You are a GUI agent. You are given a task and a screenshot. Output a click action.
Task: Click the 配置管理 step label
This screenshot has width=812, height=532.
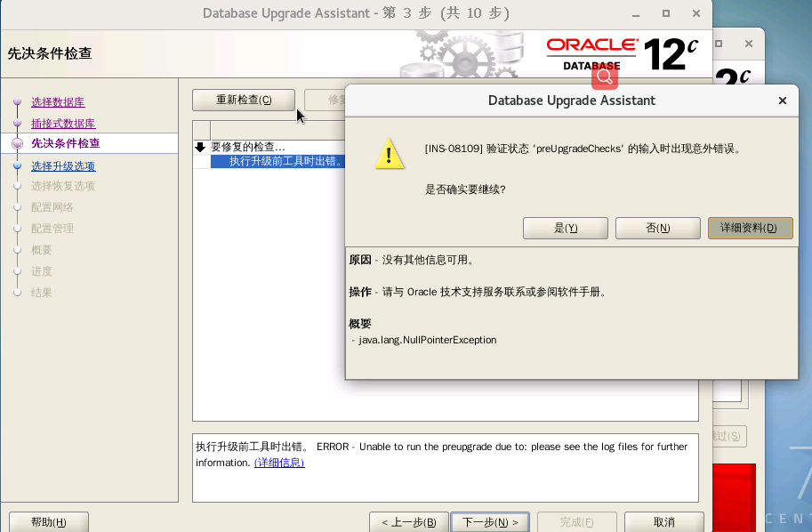(52, 229)
